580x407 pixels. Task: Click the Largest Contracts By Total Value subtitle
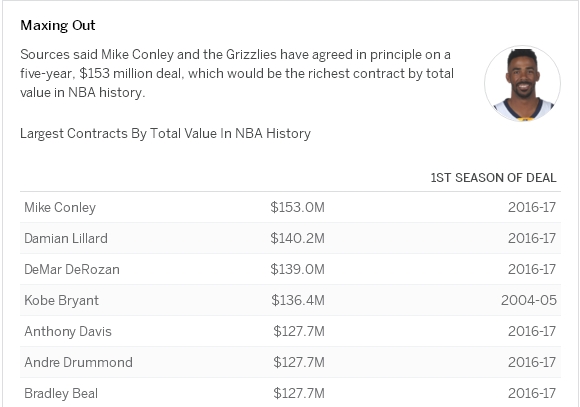pos(165,134)
